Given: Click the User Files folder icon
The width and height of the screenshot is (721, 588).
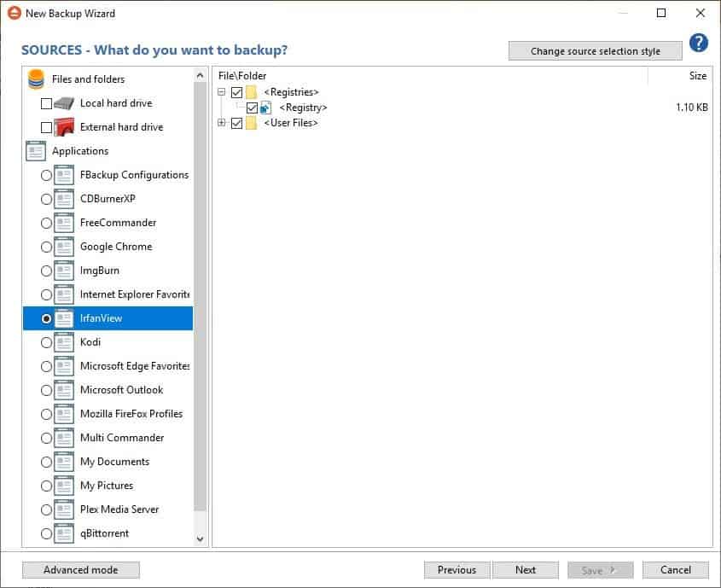Looking at the screenshot, I should [251, 123].
